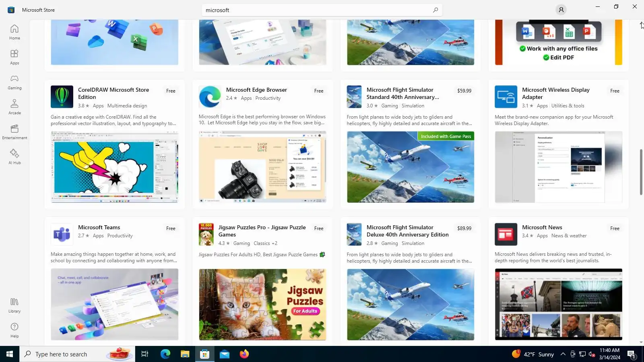Open the Mail app from the taskbar
This screenshot has height=362, width=644.
point(225,354)
